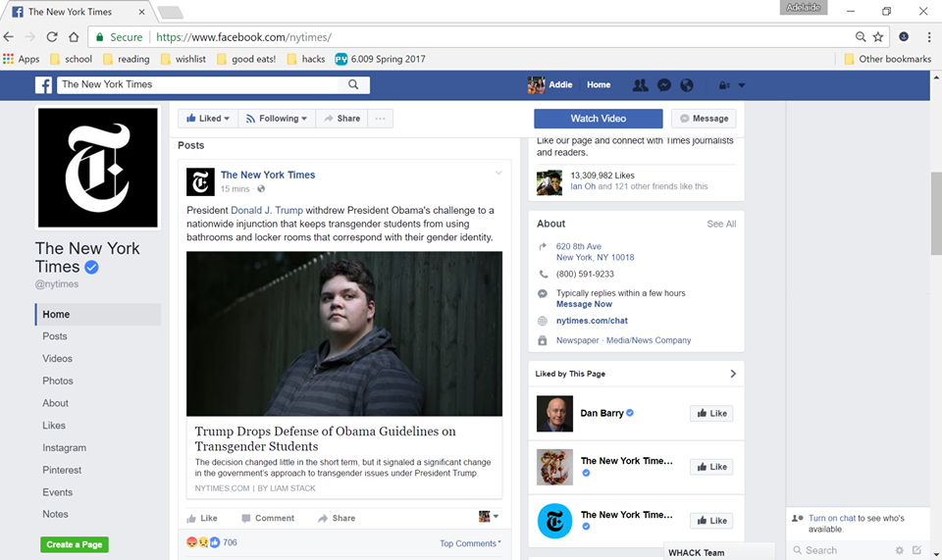The width and height of the screenshot is (942, 560).
Task: Open the WHACK Team chat tab
Action: click(719, 551)
